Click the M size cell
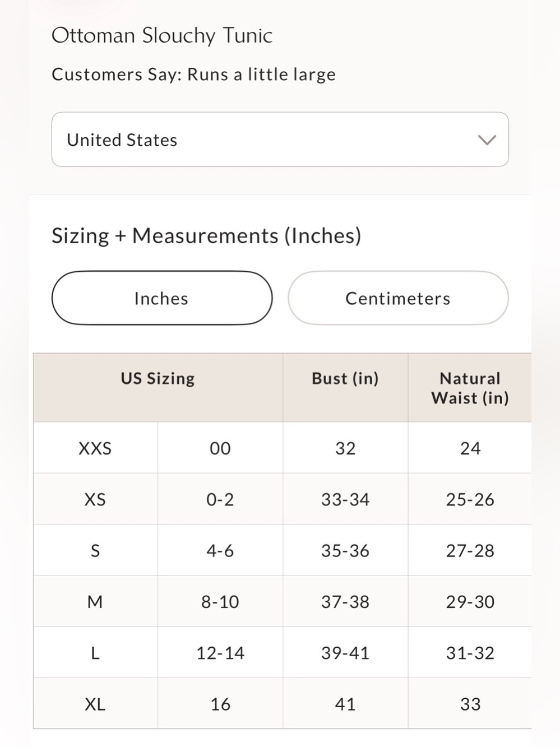This screenshot has height=747, width=560. 95,601
